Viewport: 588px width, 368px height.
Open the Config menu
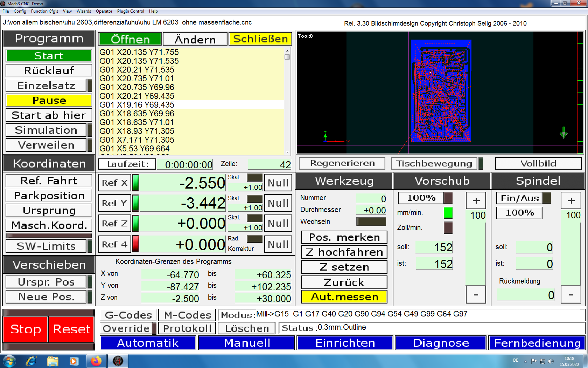(x=20, y=11)
